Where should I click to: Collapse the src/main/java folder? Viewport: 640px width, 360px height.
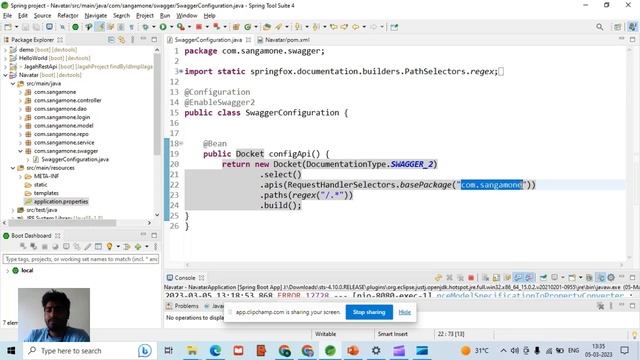pos(13,84)
